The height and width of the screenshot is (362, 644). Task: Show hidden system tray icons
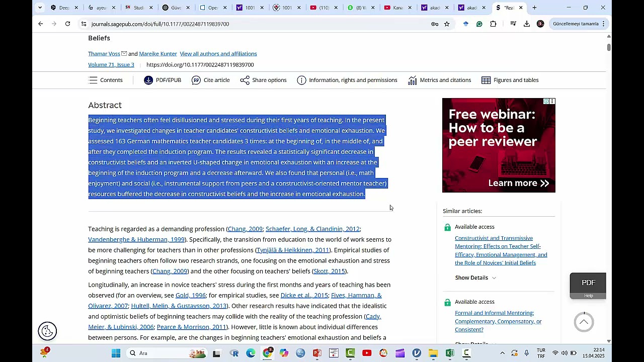(503, 353)
